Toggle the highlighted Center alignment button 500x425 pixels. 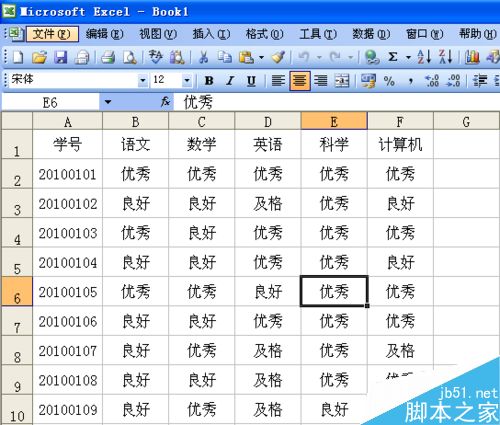click(300, 80)
